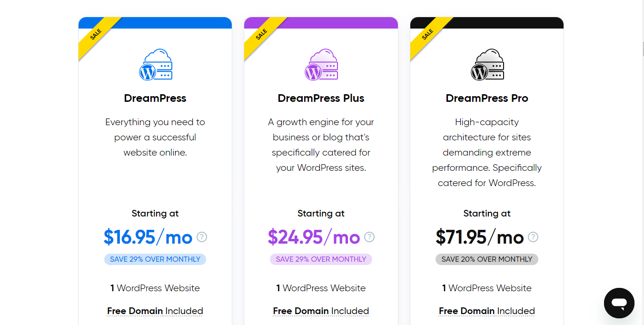Open the help tooltip beside $24.95/mo
644x325 pixels.
[369, 237]
